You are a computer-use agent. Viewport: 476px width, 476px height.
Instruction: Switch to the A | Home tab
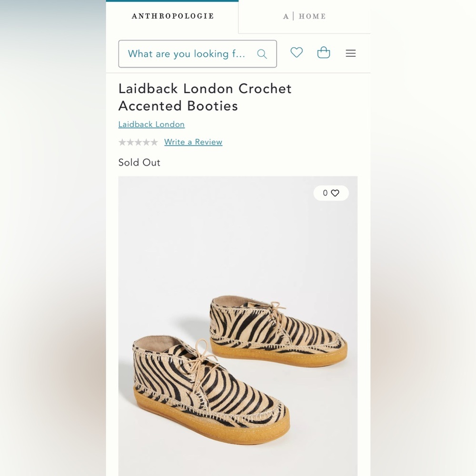point(304,16)
